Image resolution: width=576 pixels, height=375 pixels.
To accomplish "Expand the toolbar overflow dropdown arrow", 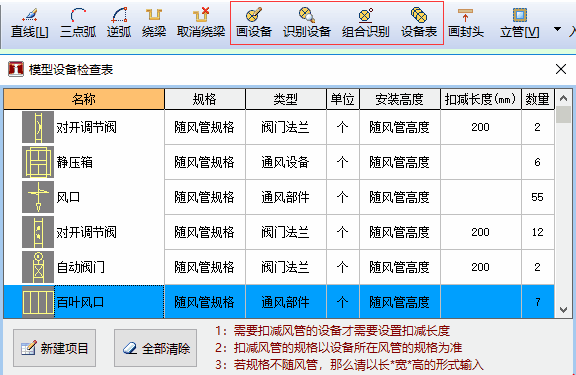I will pyautogui.click(x=557, y=29).
